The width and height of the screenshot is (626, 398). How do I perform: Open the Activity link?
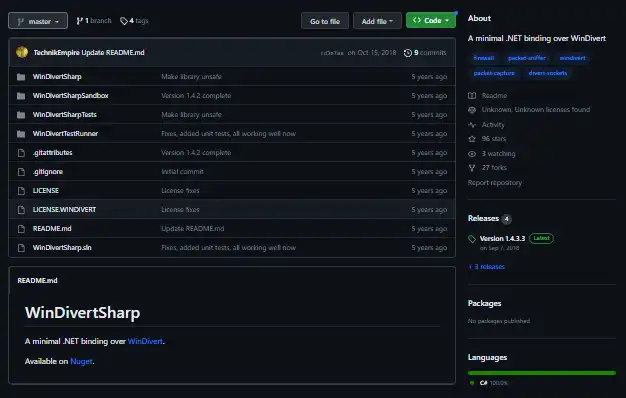[493, 125]
